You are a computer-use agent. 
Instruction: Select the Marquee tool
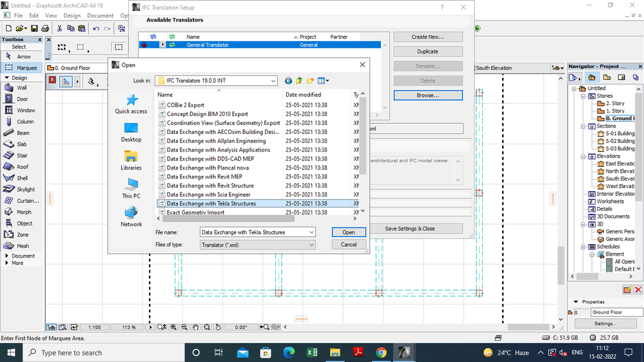22,68
